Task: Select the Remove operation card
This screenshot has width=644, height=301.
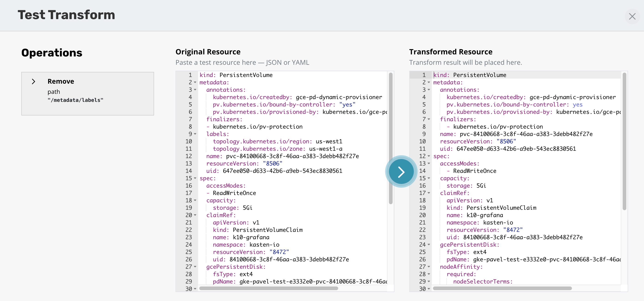Action: click(x=88, y=94)
